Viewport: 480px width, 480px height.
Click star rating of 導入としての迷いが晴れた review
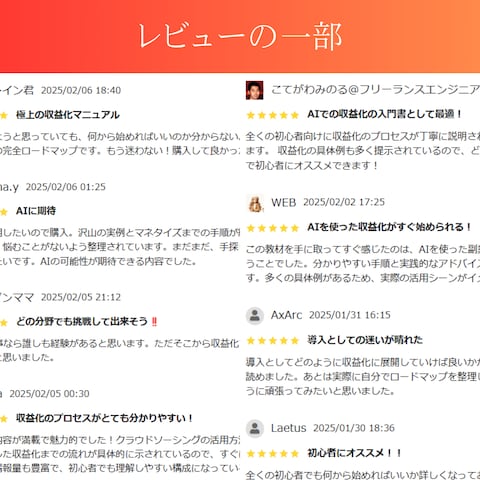click(x=273, y=340)
